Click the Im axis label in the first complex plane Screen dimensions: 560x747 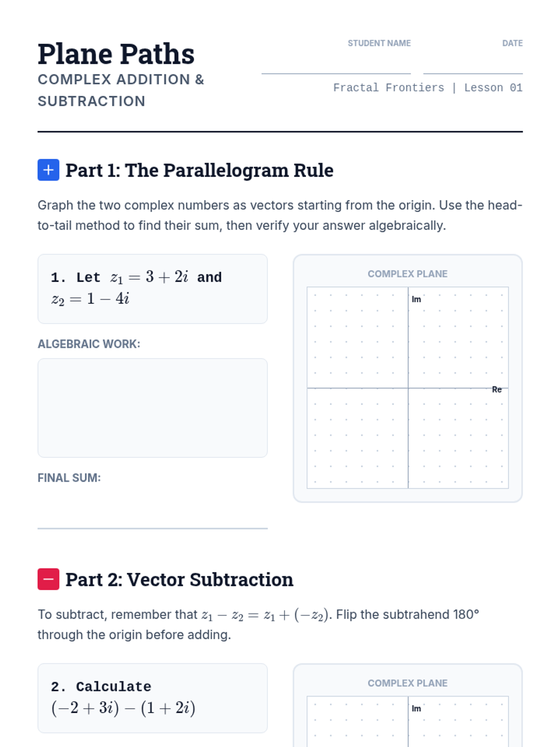pyautogui.click(x=416, y=299)
